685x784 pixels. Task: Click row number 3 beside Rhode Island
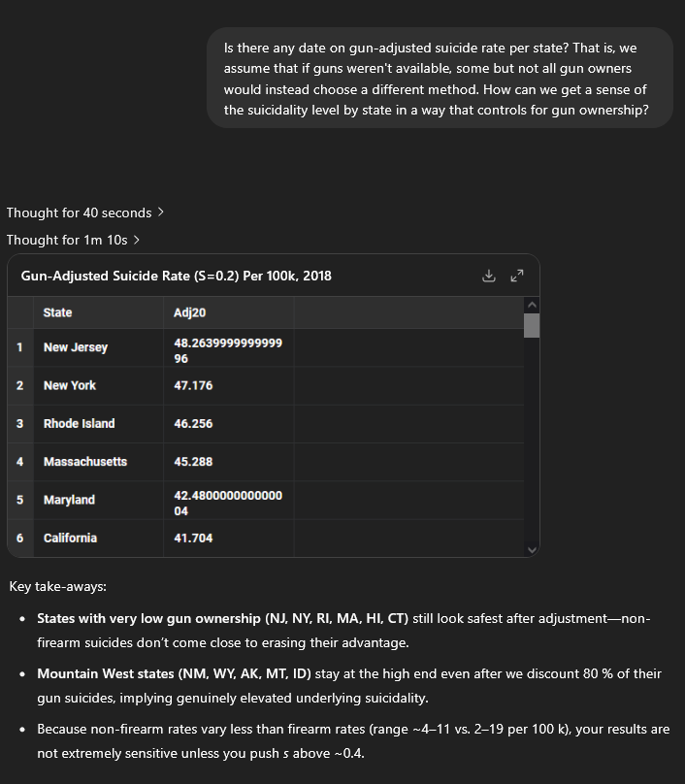(x=20, y=423)
